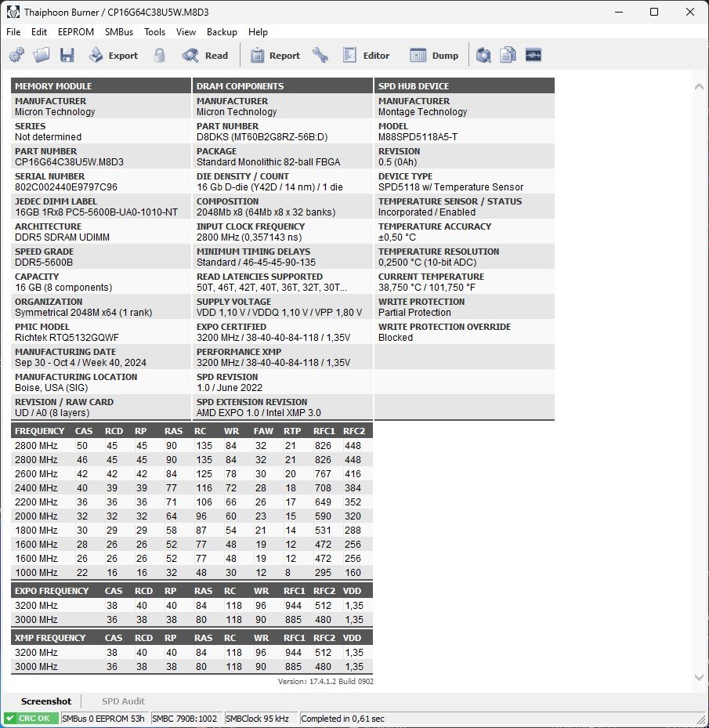This screenshot has width=709, height=728.
Task: Click the 1000 MHz frequency row
Action: [191, 573]
